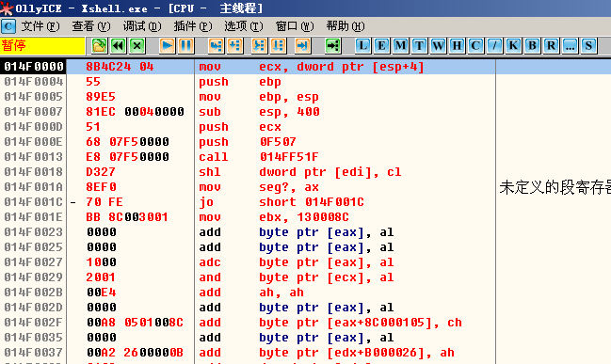Image resolution: width=611 pixels, height=364 pixels.
Task: Click the Execute till return icon
Action: (303, 46)
